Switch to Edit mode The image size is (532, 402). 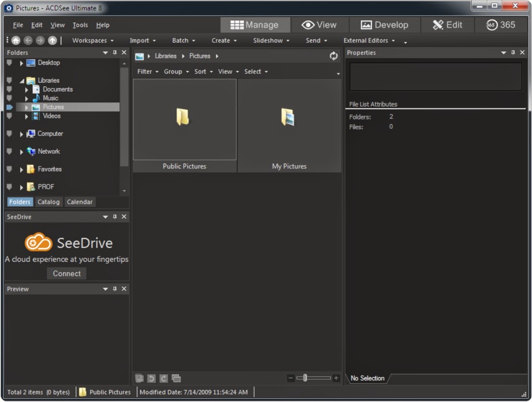point(448,25)
